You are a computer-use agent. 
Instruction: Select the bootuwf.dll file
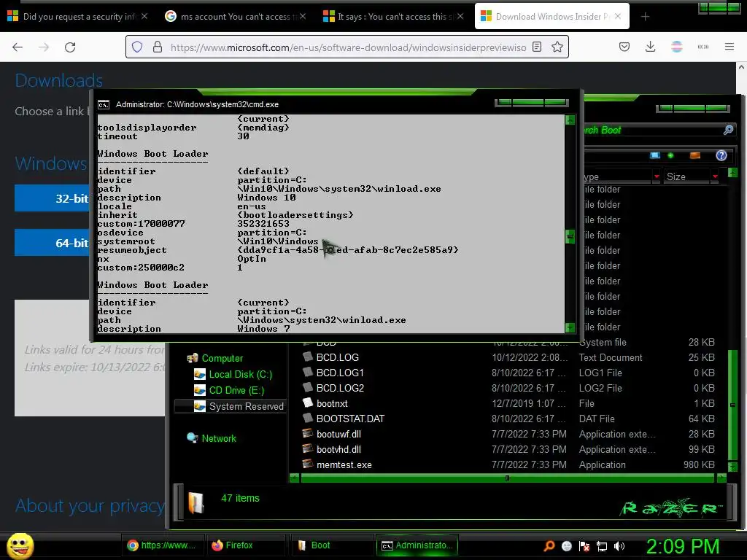coord(338,435)
